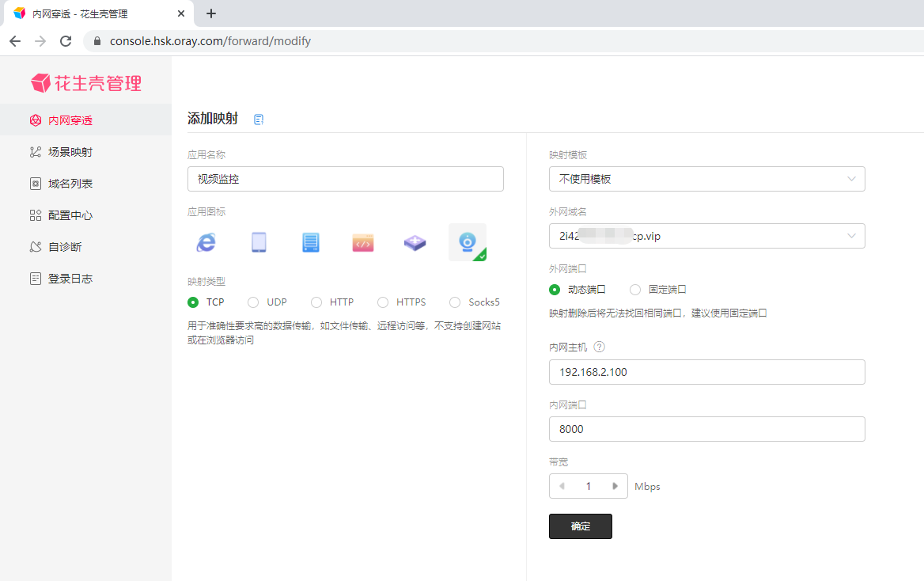Open the 映射模板 dropdown
The image size is (924, 581).
(707, 179)
